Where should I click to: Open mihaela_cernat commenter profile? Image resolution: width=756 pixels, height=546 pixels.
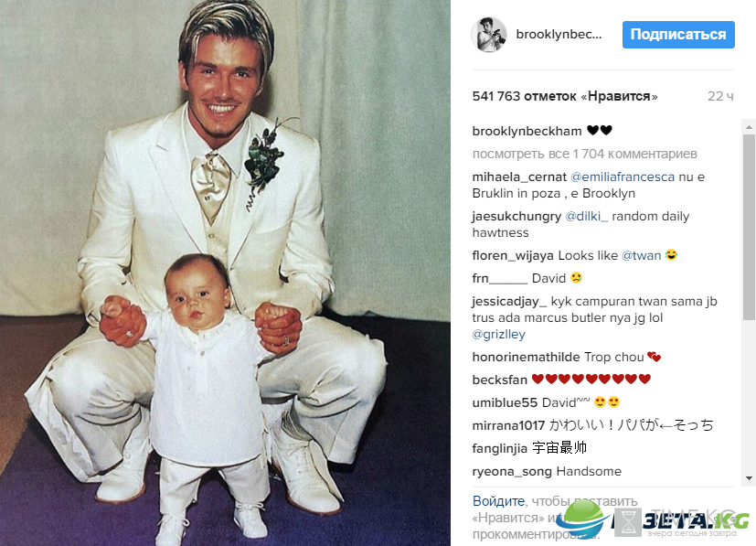pyautogui.click(x=519, y=177)
